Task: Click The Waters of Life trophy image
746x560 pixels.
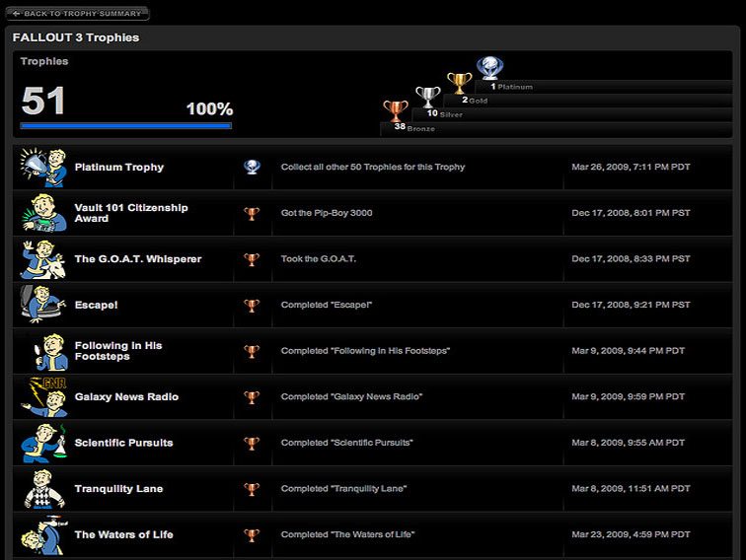Action: click(43, 534)
